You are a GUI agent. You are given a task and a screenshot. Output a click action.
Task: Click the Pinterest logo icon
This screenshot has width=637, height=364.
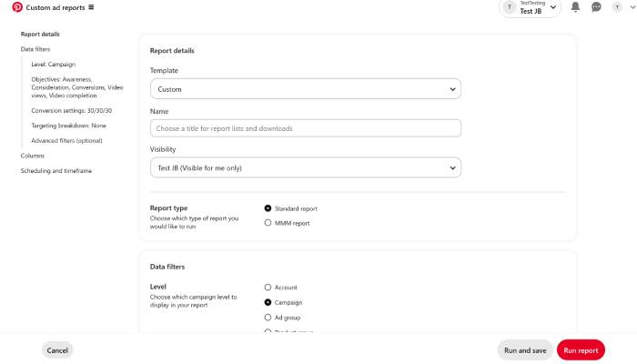[x=17, y=7]
